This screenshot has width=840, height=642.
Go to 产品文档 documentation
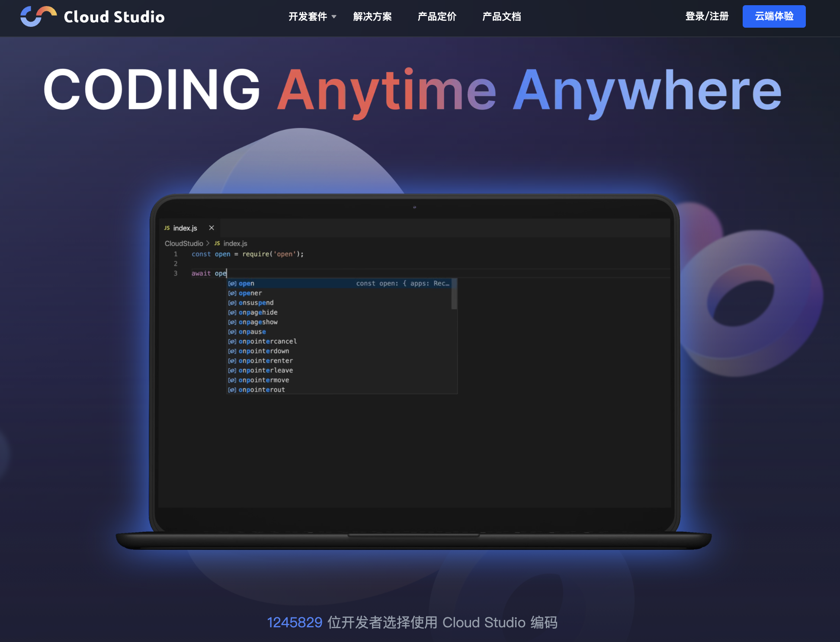(x=501, y=17)
